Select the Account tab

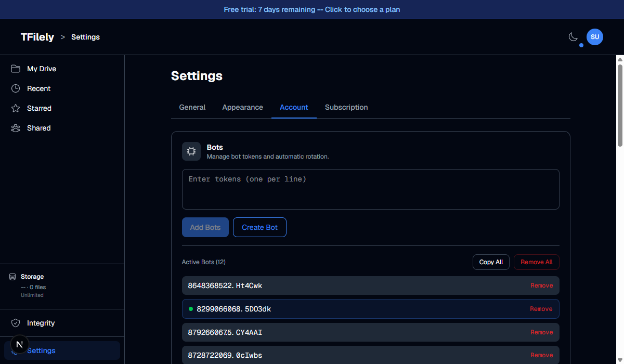click(x=294, y=107)
